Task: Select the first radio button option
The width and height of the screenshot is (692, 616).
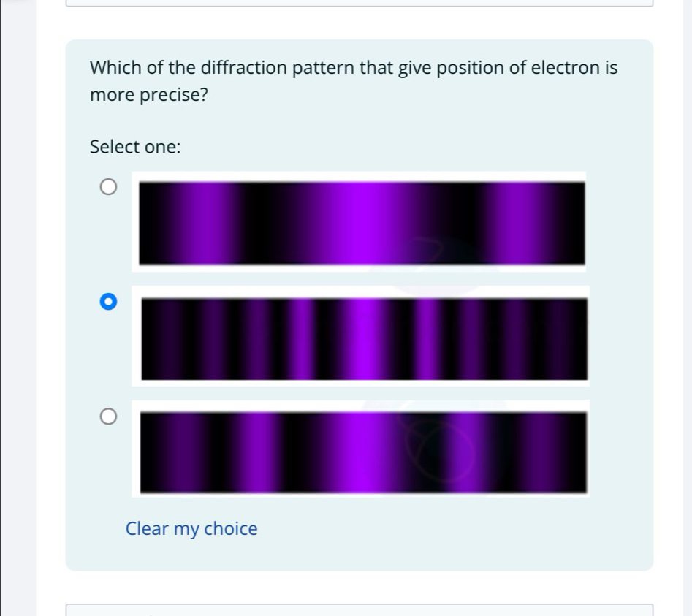Action: (x=109, y=187)
